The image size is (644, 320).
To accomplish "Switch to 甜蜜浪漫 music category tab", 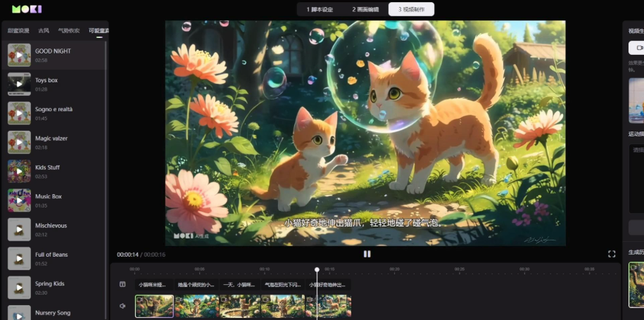I will pos(18,31).
